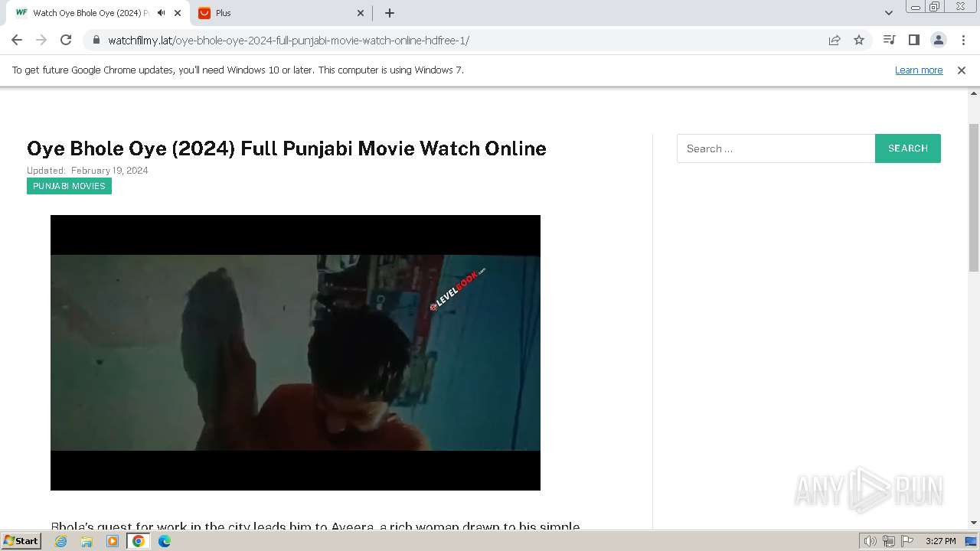Open the network tray icon
980x551 pixels.
pyautogui.click(x=889, y=541)
